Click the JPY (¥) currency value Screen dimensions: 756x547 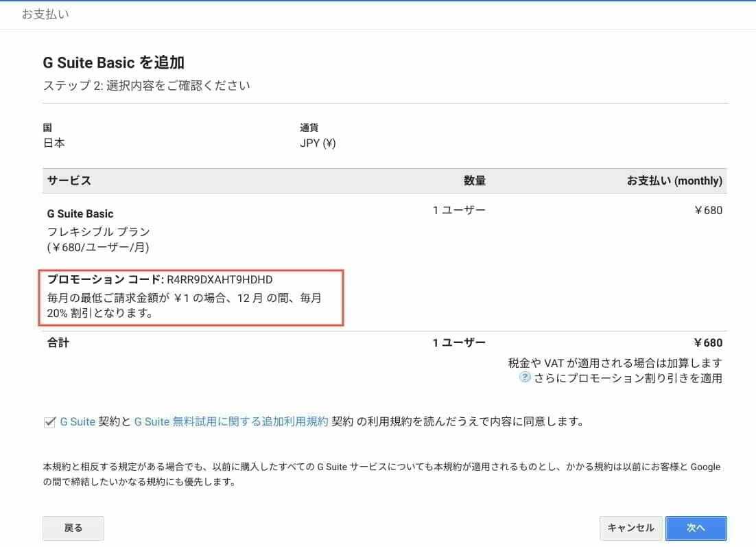318,143
